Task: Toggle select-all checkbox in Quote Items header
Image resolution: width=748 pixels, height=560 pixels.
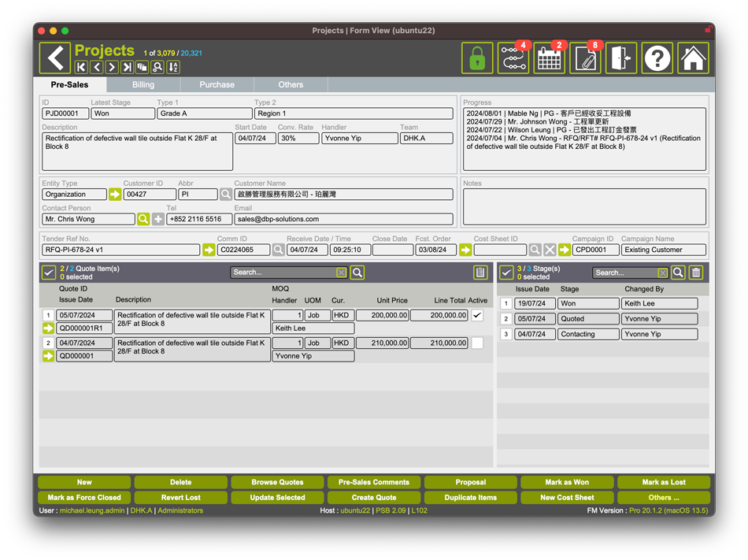Action: click(x=49, y=273)
